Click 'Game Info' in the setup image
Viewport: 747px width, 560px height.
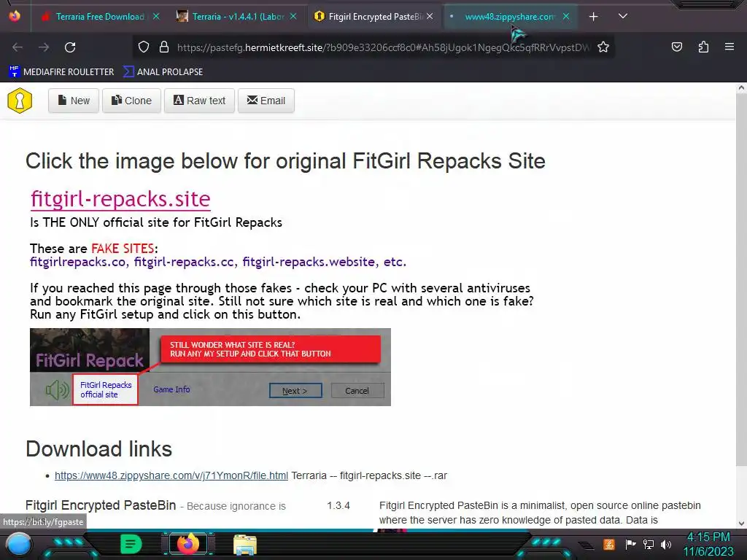(x=171, y=389)
